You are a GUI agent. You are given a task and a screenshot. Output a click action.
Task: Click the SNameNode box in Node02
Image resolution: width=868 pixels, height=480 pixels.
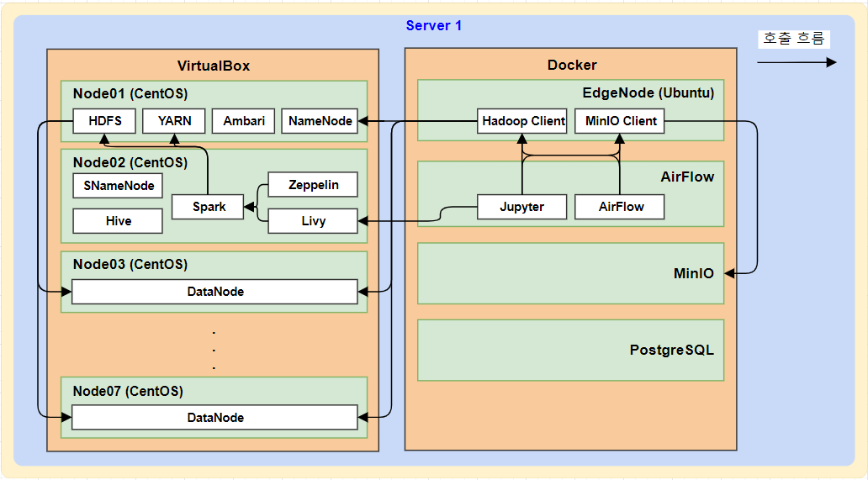118,186
